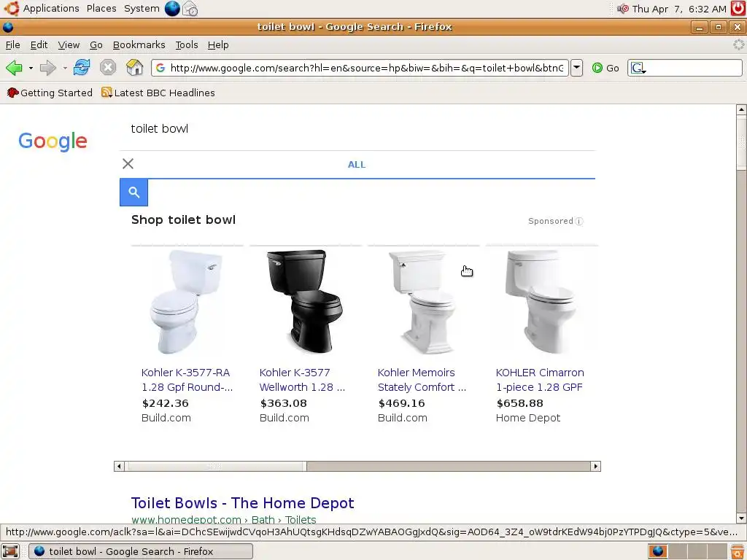Click the Kohler K-3577-RA white toilet image

[x=187, y=301]
